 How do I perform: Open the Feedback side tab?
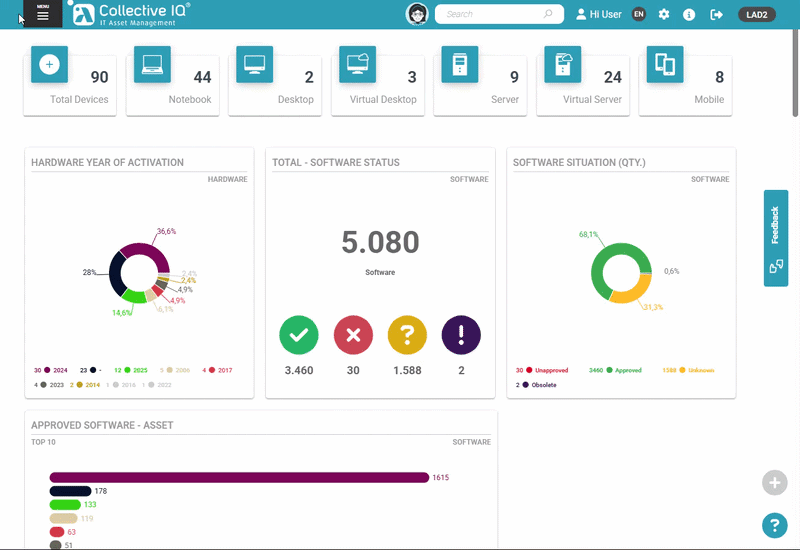[x=776, y=237]
